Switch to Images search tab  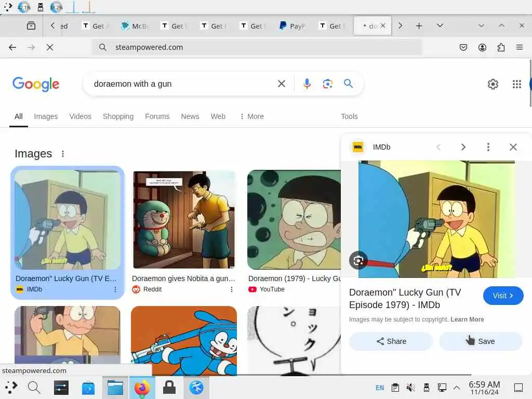46,116
